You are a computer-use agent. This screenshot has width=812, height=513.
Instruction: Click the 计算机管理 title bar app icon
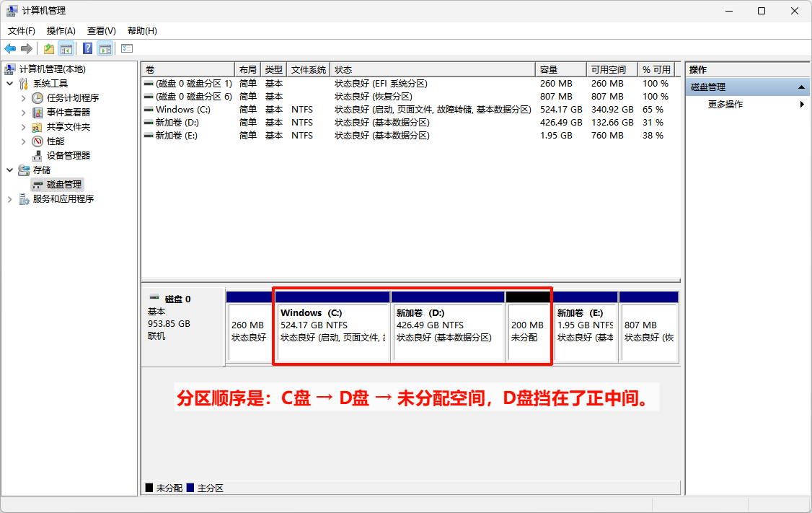[x=12, y=10]
